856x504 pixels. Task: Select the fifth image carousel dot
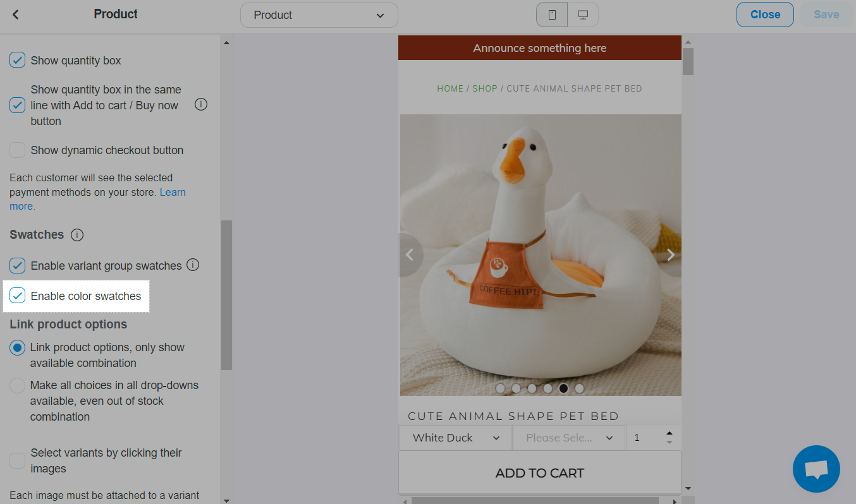pos(564,388)
